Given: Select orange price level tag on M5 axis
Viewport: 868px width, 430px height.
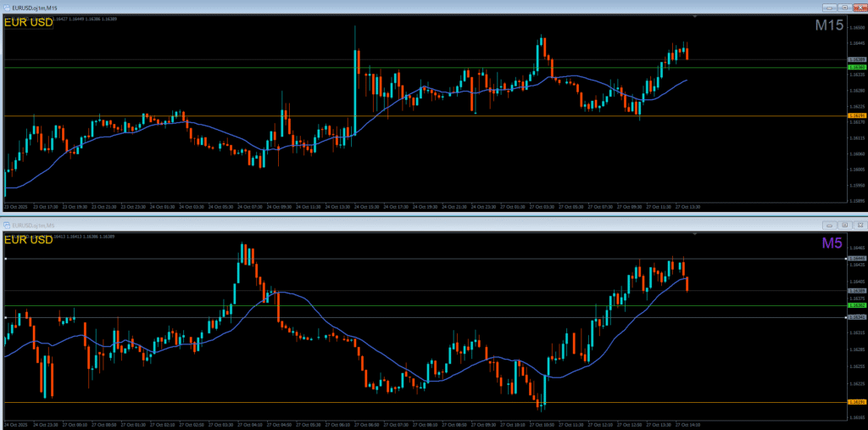Looking at the screenshot, I should click(x=857, y=402).
